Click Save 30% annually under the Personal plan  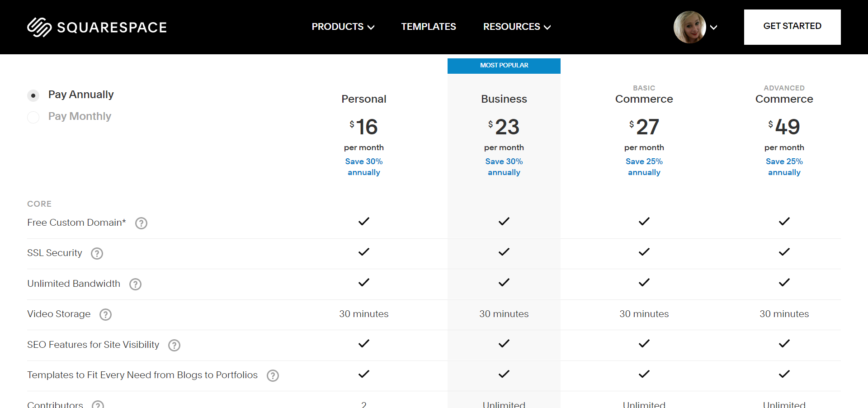click(x=364, y=166)
